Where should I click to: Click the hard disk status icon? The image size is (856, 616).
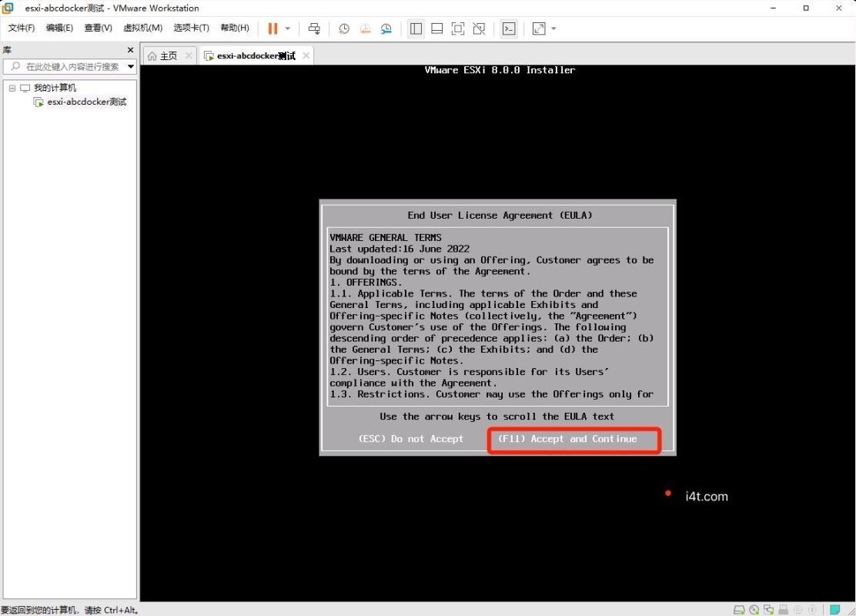pos(739,609)
